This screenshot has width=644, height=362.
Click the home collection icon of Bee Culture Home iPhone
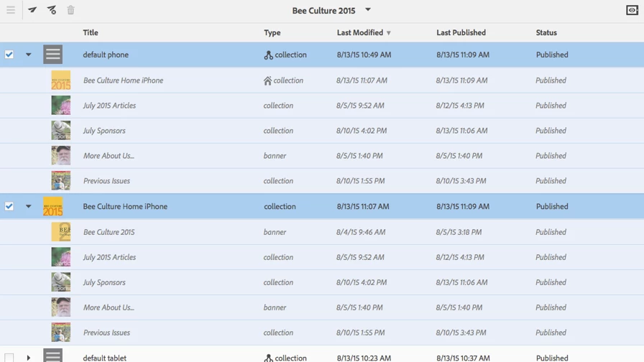(268, 80)
